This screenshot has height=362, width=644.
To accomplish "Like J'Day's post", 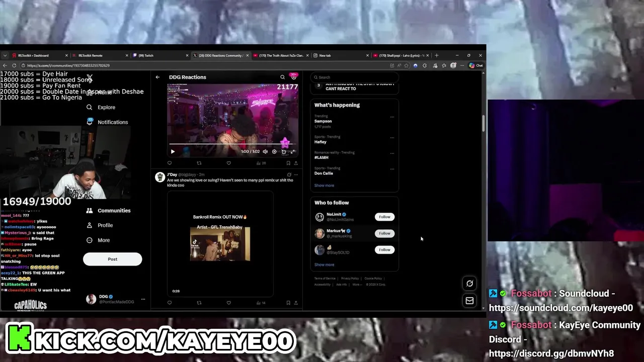I will point(228,303).
